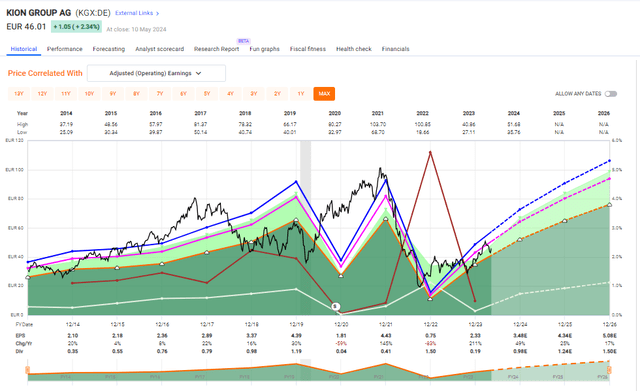The width and height of the screenshot is (640, 391).
Task: Switch to the Financials tab
Action: click(x=396, y=49)
